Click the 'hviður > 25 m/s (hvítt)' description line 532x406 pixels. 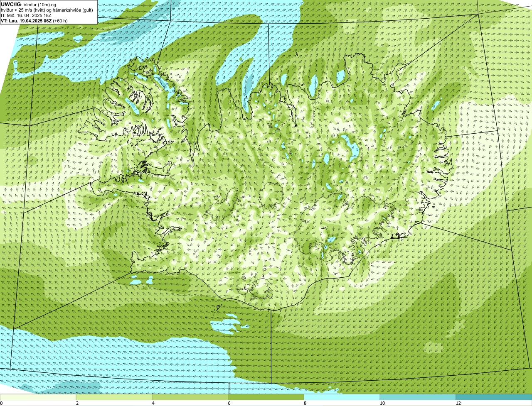click(x=48, y=10)
